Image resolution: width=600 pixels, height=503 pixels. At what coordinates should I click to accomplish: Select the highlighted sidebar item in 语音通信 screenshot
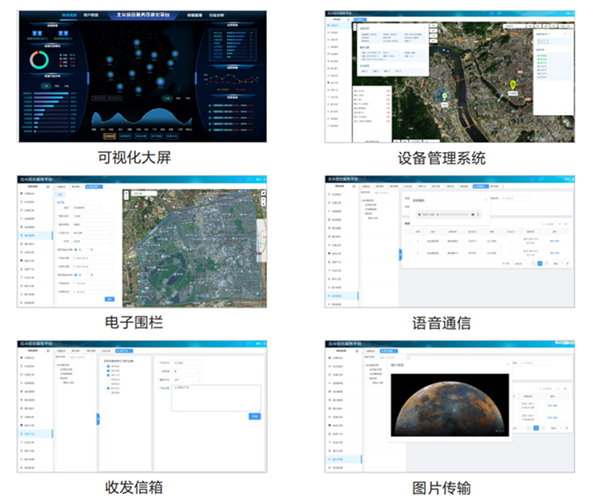point(342,296)
